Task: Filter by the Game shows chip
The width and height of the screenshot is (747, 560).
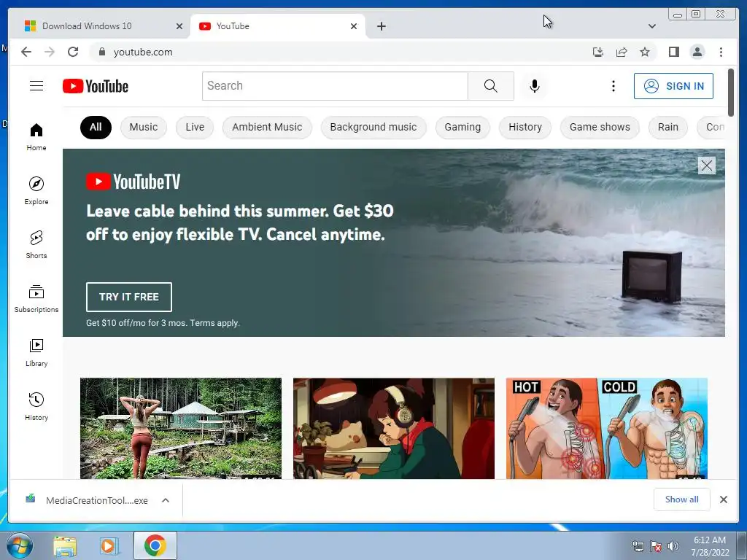Action: click(x=600, y=127)
